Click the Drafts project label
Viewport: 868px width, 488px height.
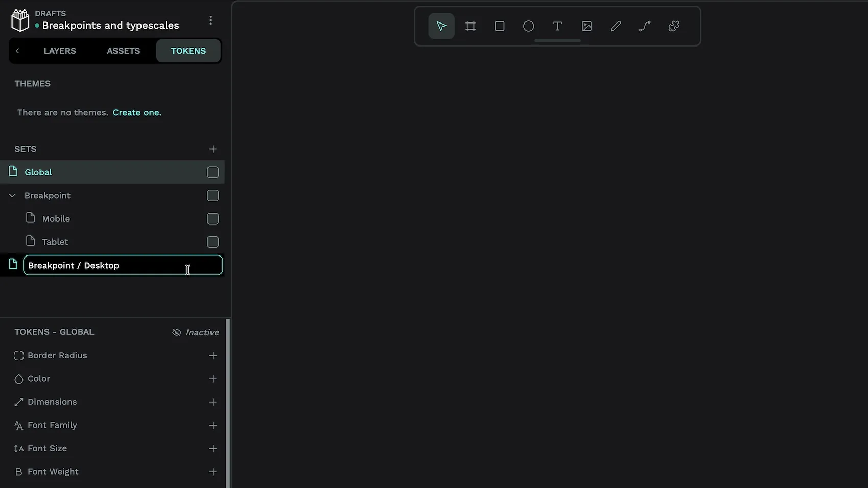coord(51,13)
